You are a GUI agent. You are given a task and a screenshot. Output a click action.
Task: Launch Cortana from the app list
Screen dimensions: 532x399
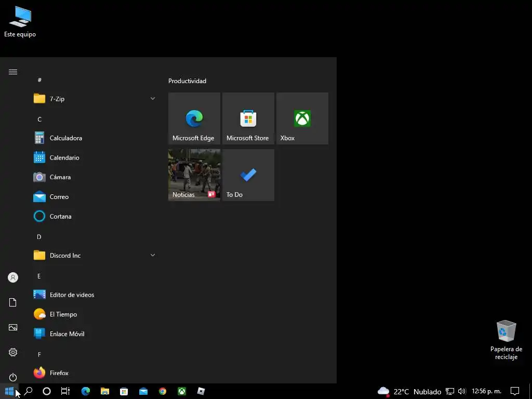tap(95, 217)
